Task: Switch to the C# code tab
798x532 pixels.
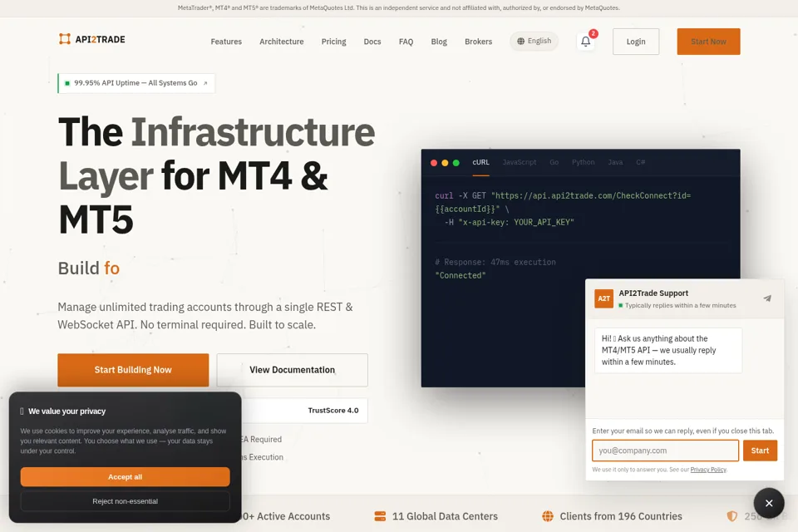Action: 640,162
